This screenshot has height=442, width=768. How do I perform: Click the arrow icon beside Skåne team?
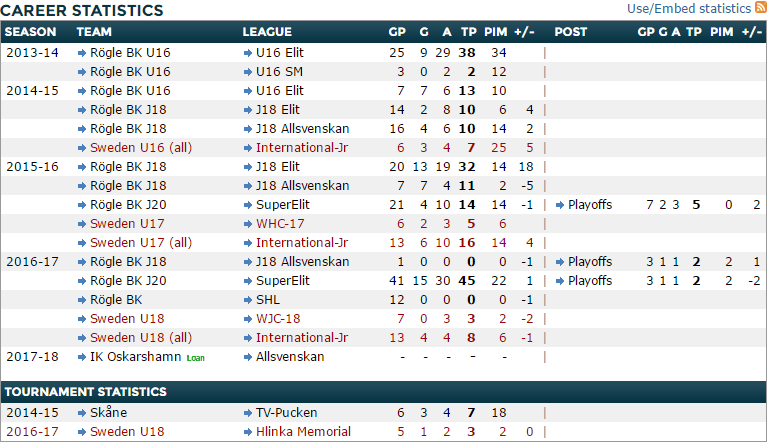pyautogui.click(x=82, y=413)
